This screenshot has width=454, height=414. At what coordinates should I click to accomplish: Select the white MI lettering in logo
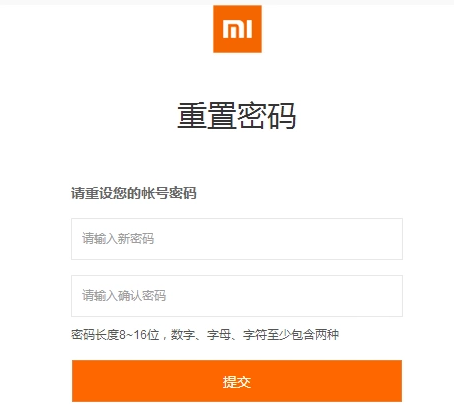tap(237, 29)
